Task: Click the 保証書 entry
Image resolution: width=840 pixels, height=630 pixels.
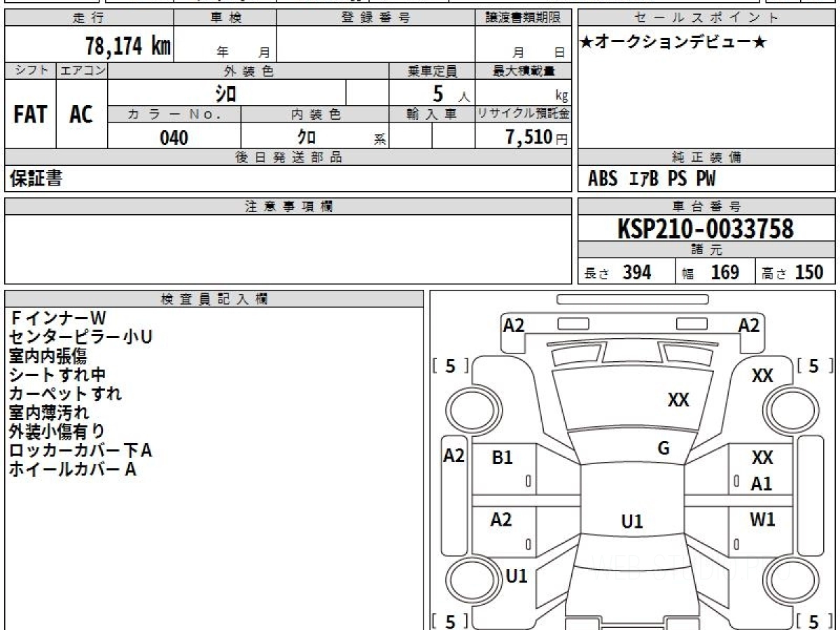Action: [36, 178]
